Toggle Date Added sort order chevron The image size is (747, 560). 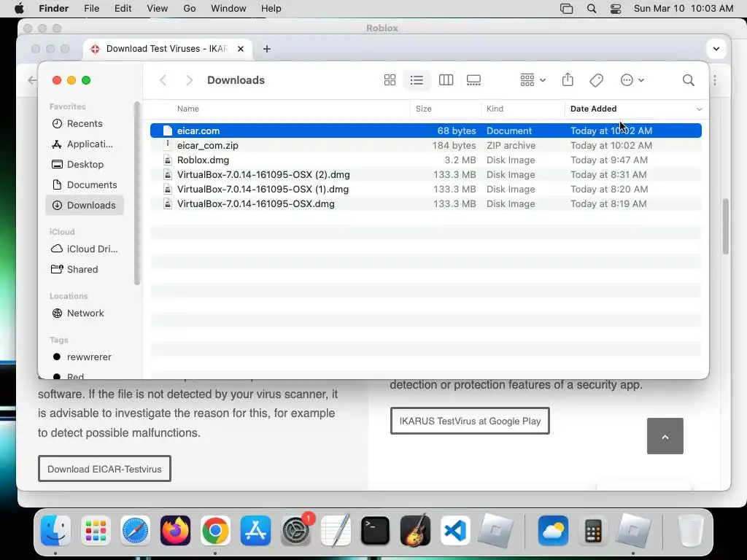click(699, 109)
